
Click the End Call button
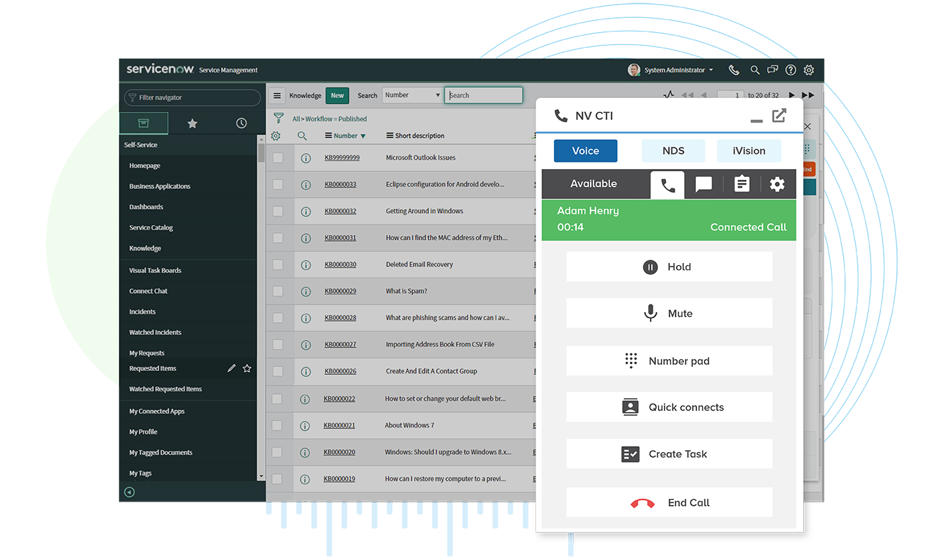pyautogui.click(x=669, y=502)
